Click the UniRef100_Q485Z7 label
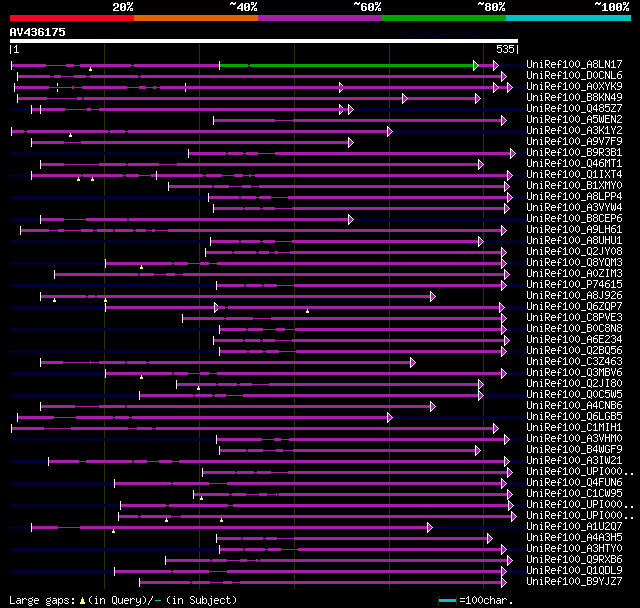The image size is (640, 608). (574, 108)
